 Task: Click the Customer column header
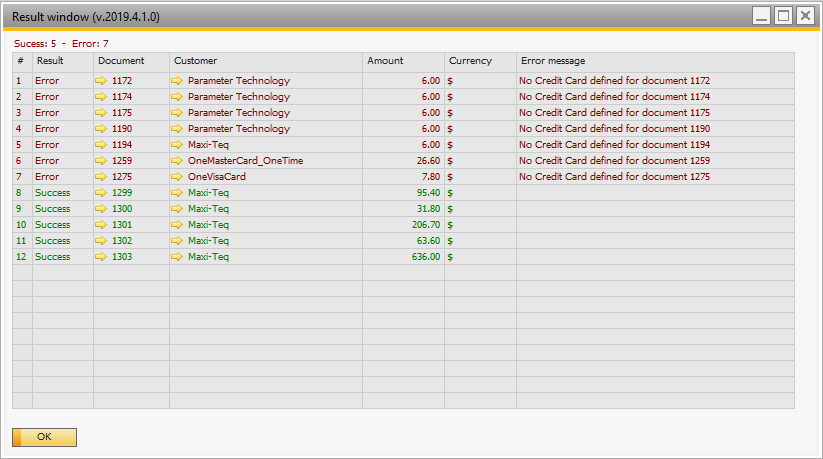click(266, 61)
